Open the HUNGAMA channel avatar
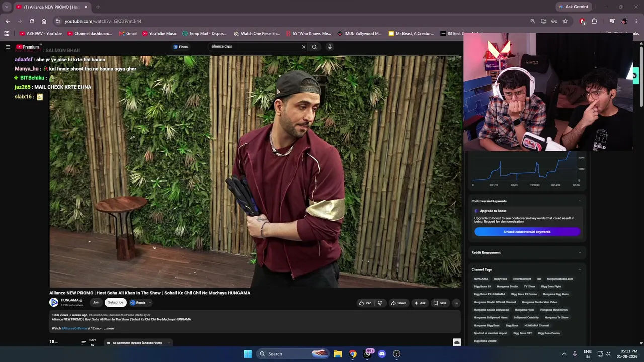This screenshot has width=644, height=362. [x=54, y=302]
